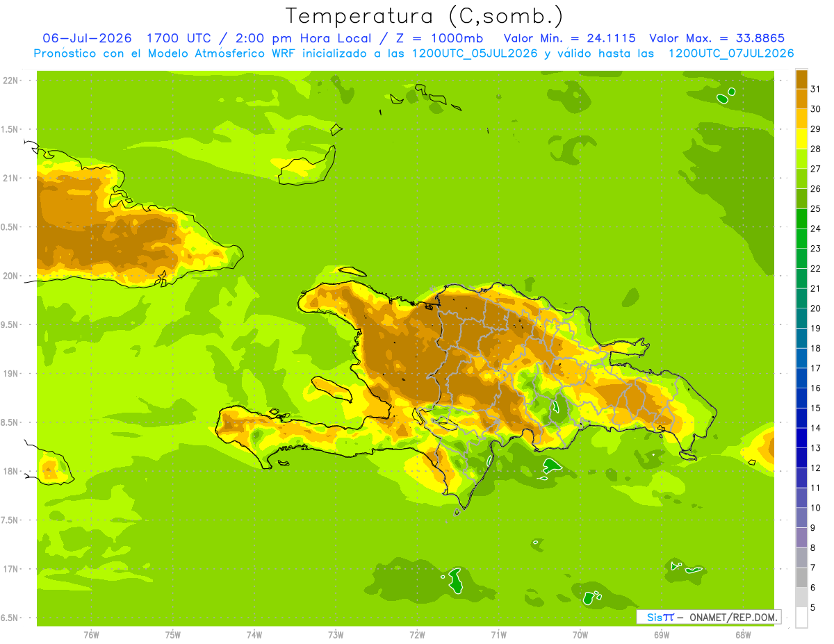This screenshot has height=644, width=834.
Task: Click legend value 18
Action: (x=815, y=348)
